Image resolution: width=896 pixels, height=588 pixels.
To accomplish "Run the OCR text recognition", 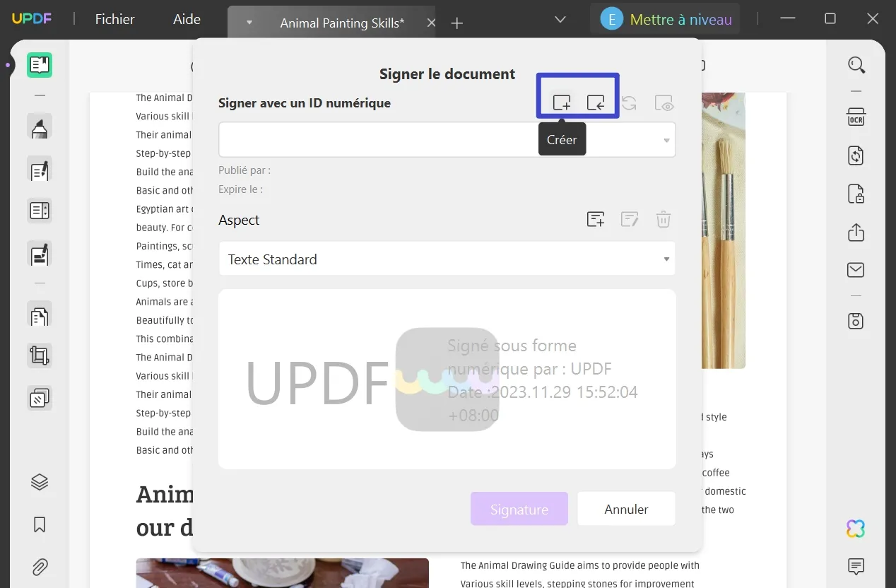I will click(x=856, y=117).
